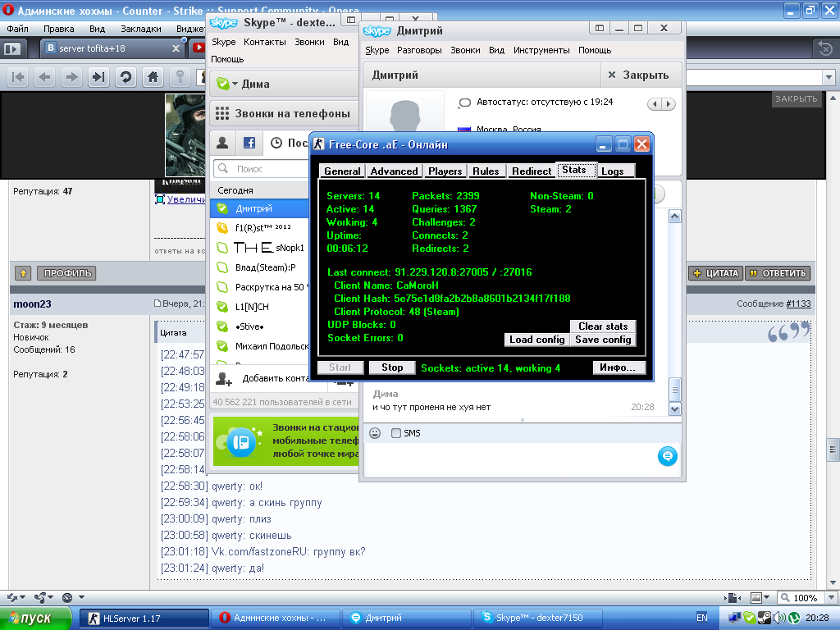Stop the Free-Core server
This screenshot has width=840, height=630.
pyautogui.click(x=392, y=367)
